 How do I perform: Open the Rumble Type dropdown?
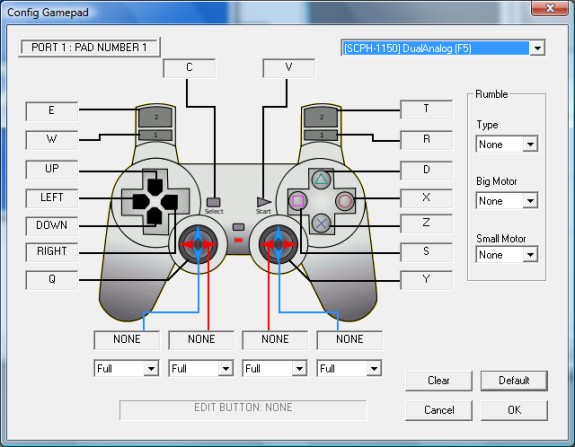tap(506, 144)
